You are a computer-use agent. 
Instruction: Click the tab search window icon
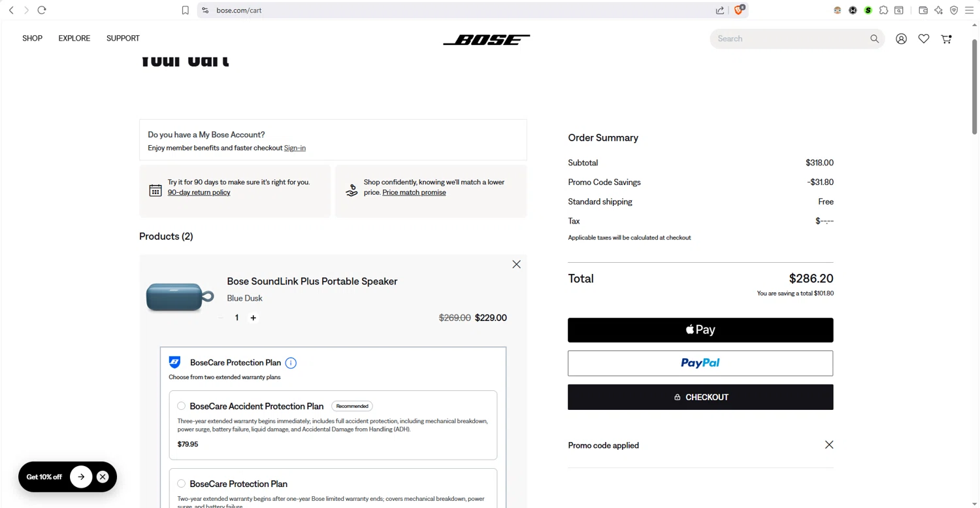tap(899, 10)
